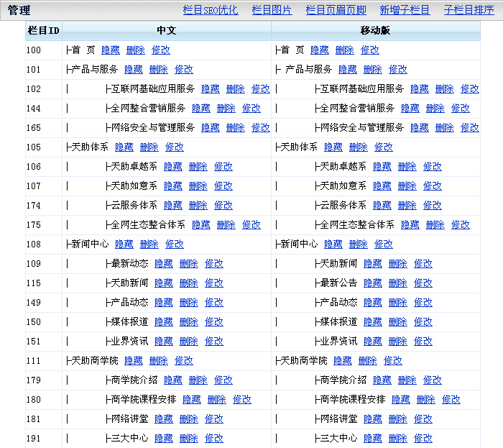The image size is (503, 448).
Task: Click 新增子栏目 to add a subcolumn
Action: click(405, 10)
